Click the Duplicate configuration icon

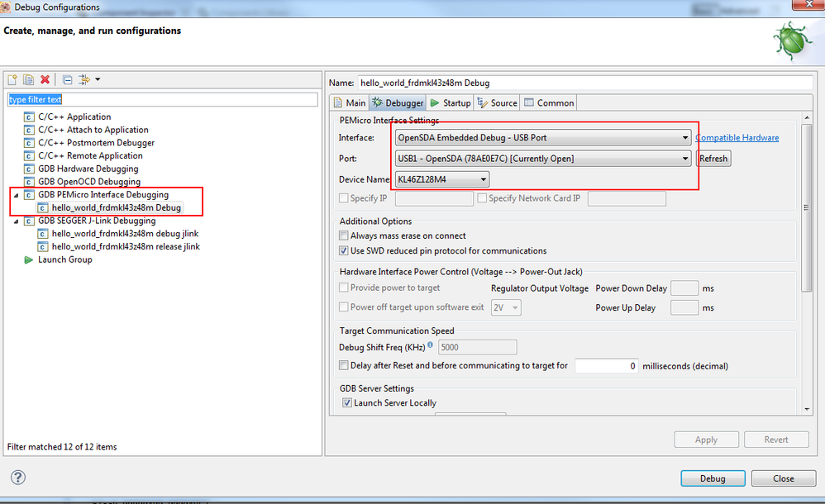pos(28,79)
